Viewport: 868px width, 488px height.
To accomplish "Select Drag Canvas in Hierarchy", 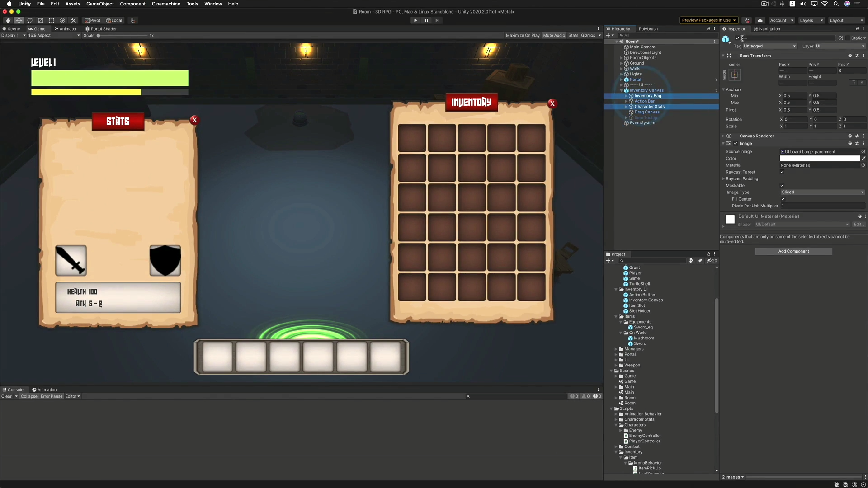I will [x=646, y=112].
